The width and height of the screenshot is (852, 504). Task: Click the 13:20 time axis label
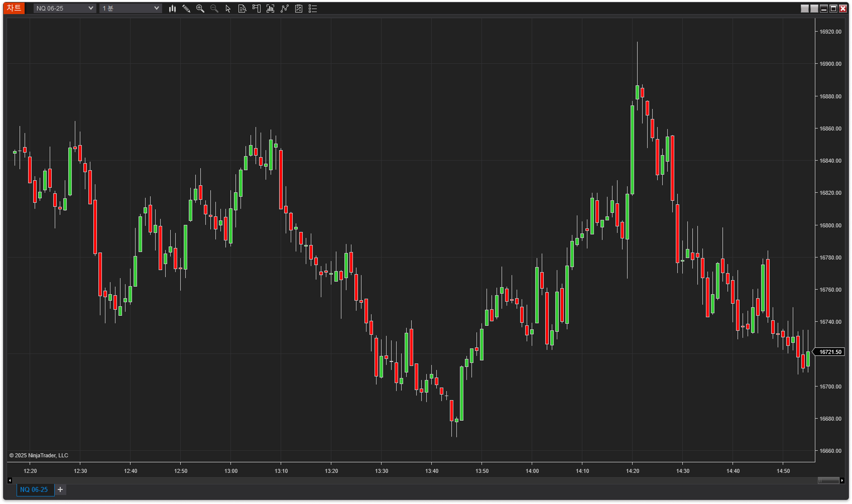(331, 471)
